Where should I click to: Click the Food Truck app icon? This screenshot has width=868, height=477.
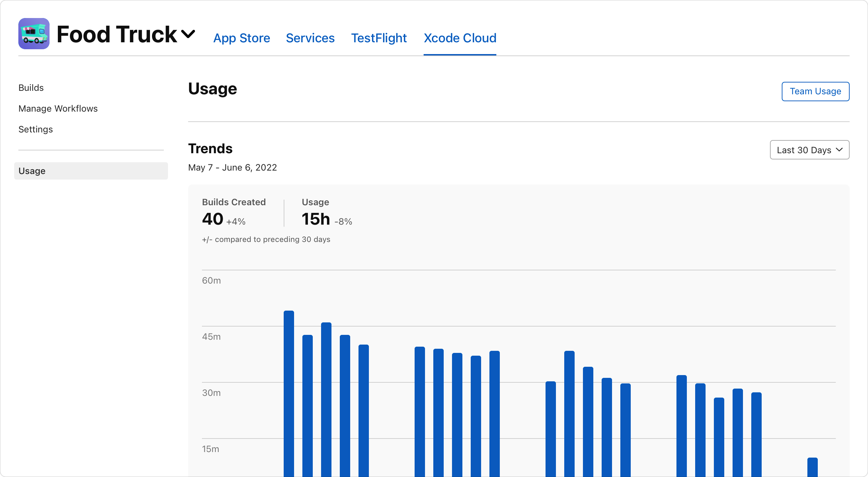click(34, 34)
